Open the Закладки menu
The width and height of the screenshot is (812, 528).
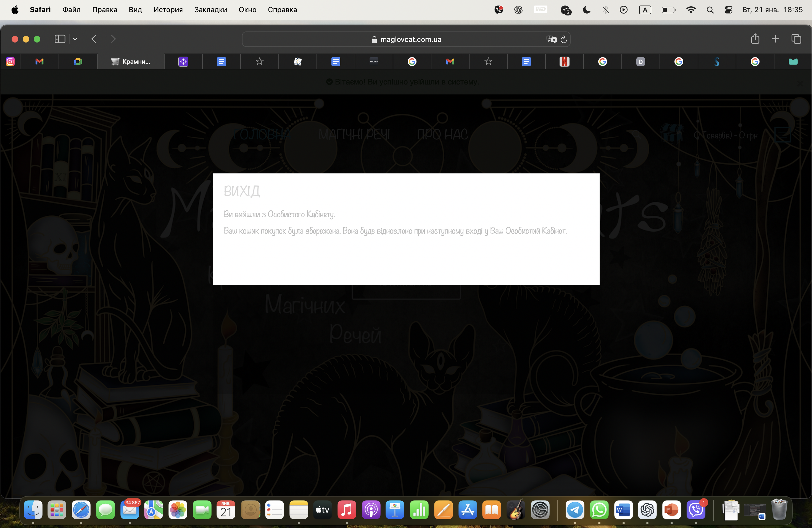pyautogui.click(x=210, y=10)
